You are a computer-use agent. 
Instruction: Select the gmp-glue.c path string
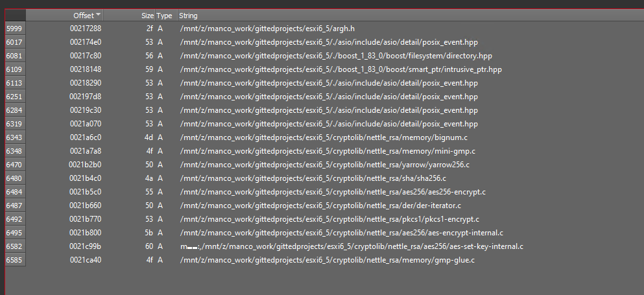(328, 260)
